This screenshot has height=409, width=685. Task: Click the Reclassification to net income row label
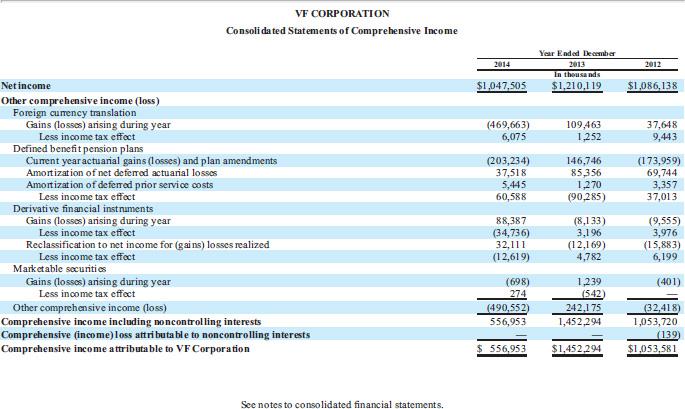click(x=146, y=244)
